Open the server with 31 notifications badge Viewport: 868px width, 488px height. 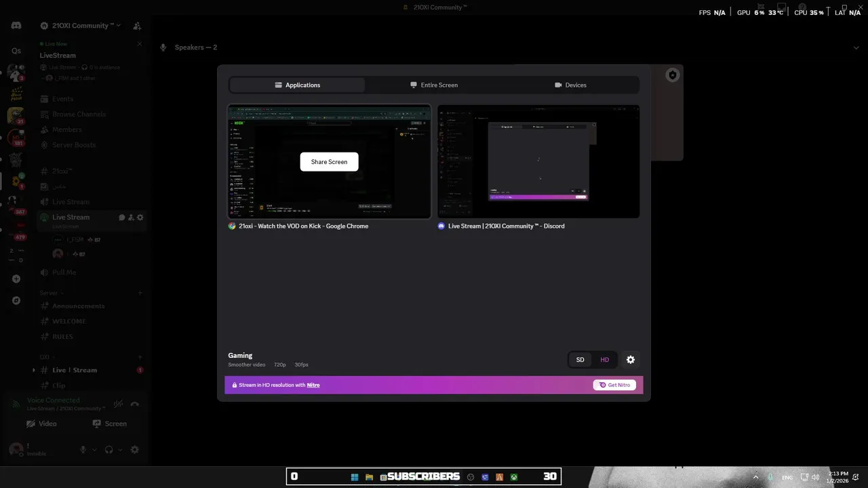16,116
